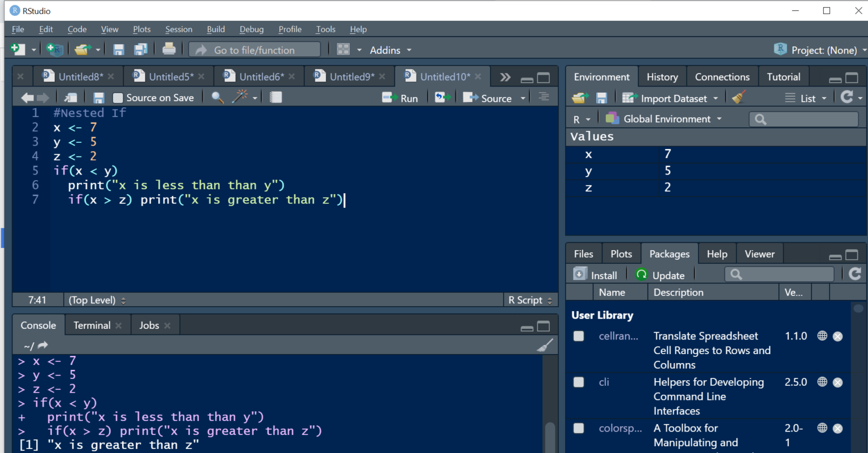Click the Compile Report notebook icon
Viewport: 868px width, 453px height.
pyautogui.click(x=276, y=97)
